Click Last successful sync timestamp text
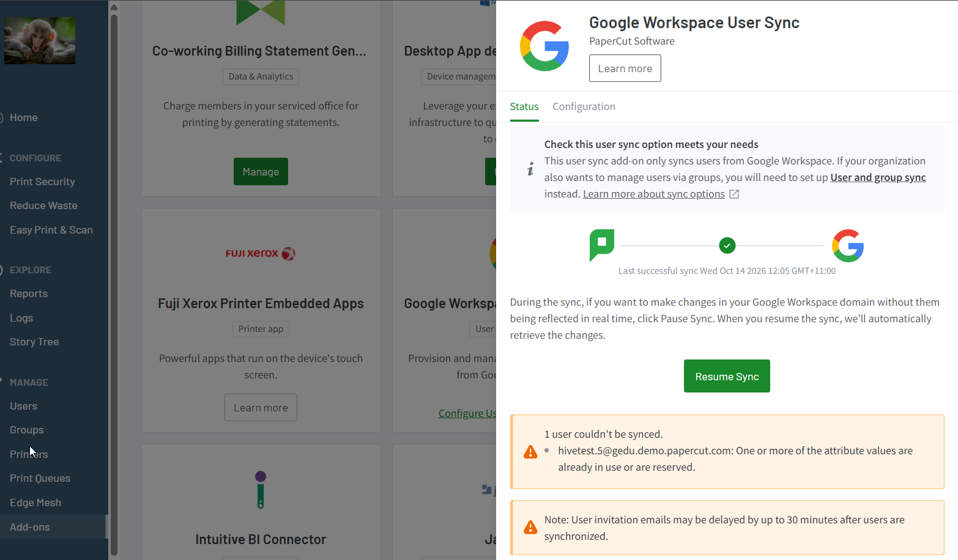This screenshot has width=958, height=560. point(727,271)
